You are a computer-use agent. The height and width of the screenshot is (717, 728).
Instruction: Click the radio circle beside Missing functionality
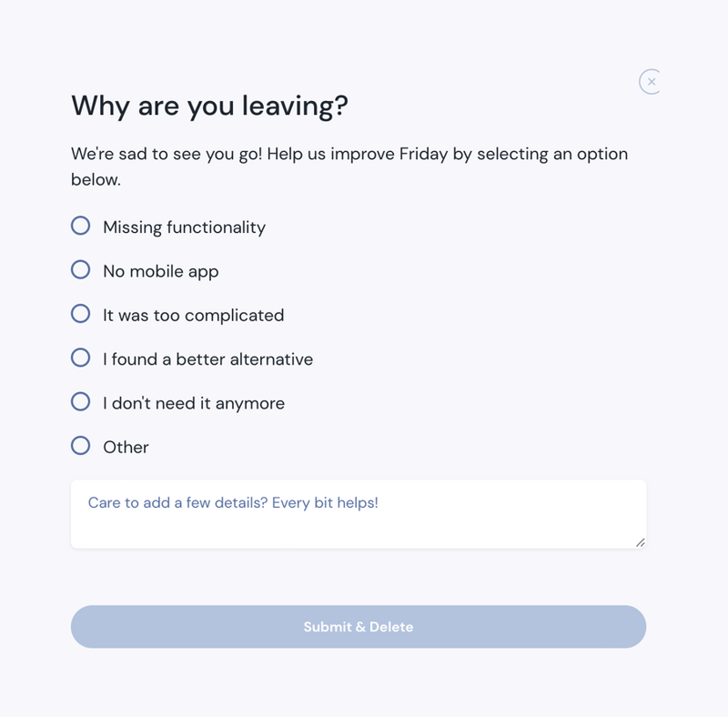click(81, 226)
